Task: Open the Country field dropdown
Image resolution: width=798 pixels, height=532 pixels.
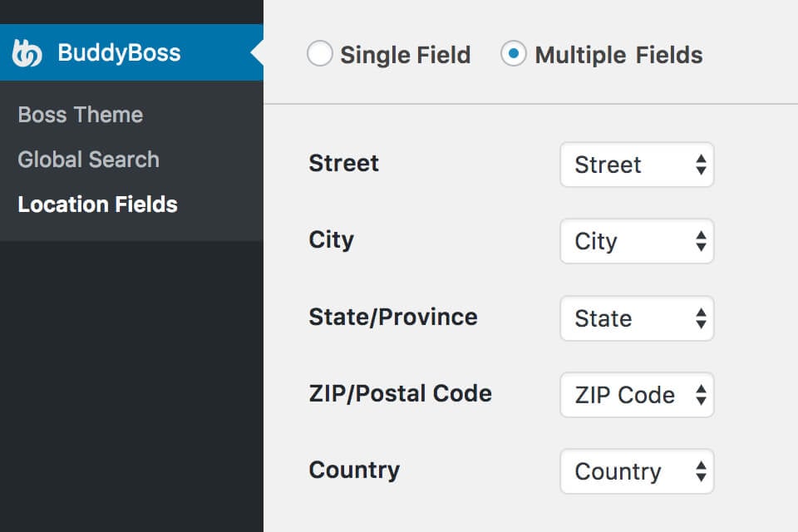Action: [636, 471]
